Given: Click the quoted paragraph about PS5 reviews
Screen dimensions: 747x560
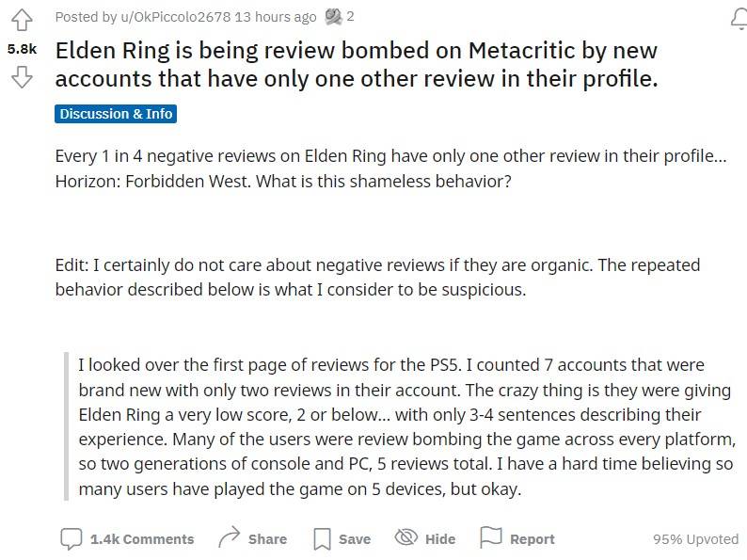Looking at the screenshot, I should 405,426.
